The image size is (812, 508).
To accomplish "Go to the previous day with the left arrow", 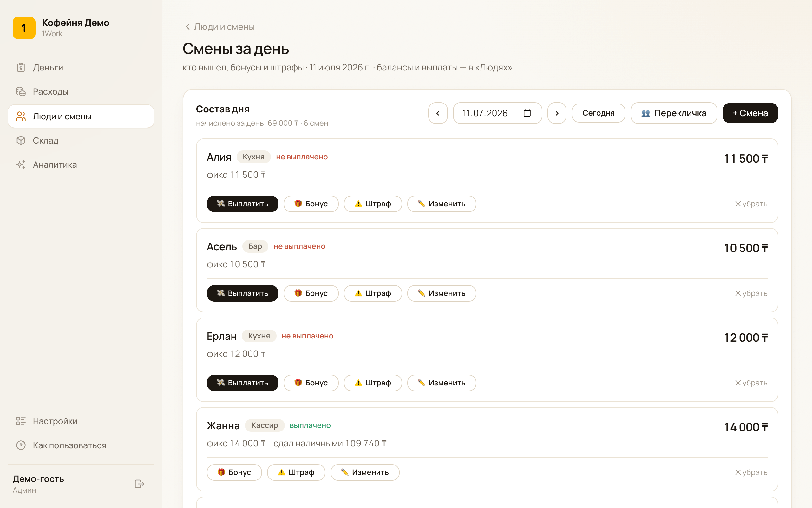I will [x=438, y=113].
